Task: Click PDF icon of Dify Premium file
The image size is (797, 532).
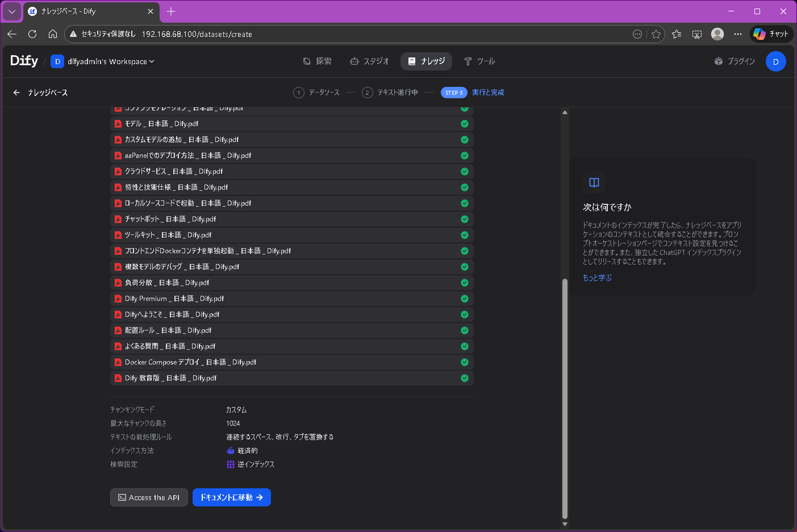Action: [x=118, y=299]
